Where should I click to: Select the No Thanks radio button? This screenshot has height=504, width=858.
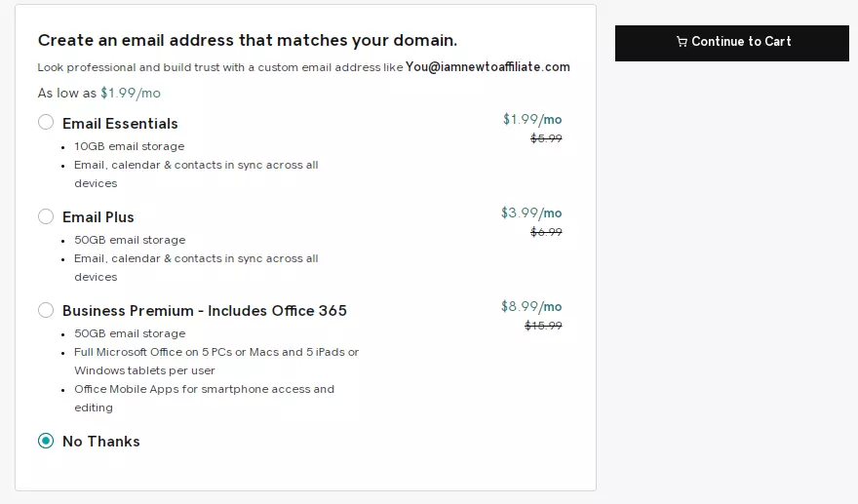46,441
